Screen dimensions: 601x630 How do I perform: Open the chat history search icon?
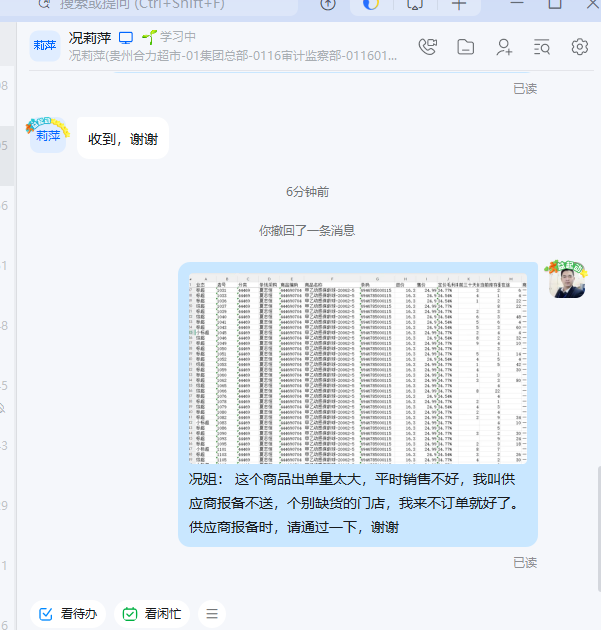pyautogui.click(x=542, y=46)
